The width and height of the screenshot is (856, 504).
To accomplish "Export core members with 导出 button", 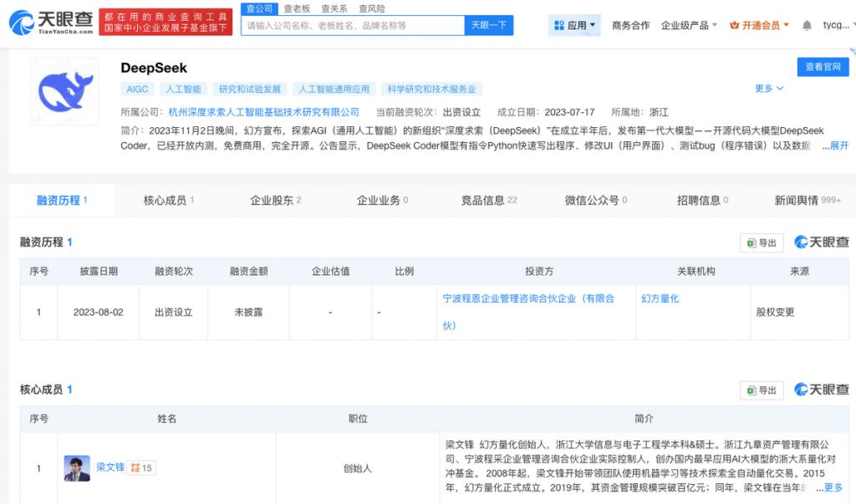I will pyautogui.click(x=761, y=389).
